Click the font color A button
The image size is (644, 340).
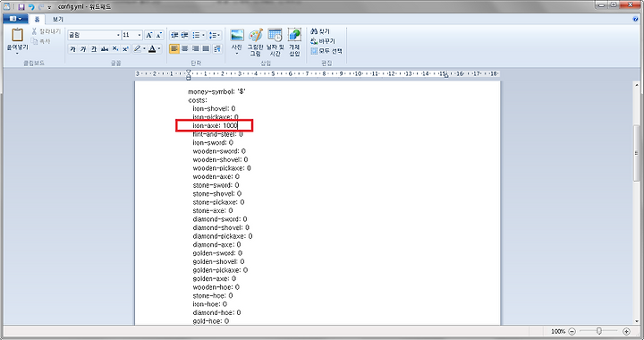coord(152,49)
